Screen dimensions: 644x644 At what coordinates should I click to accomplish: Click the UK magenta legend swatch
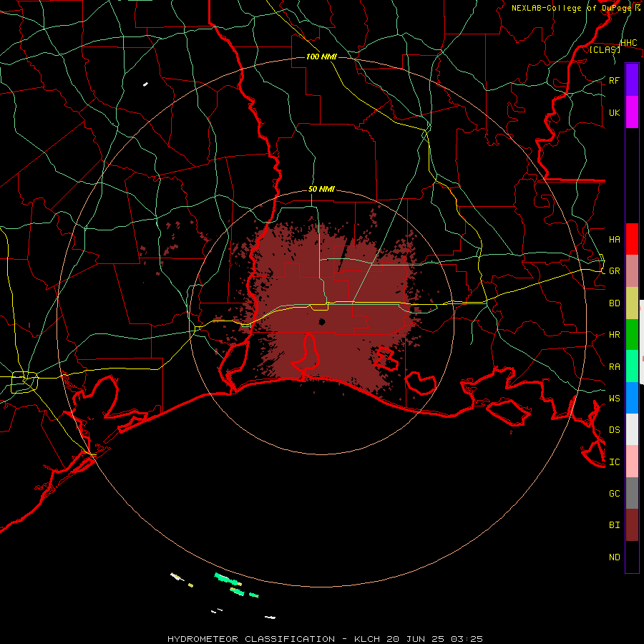click(x=632, y=112)
